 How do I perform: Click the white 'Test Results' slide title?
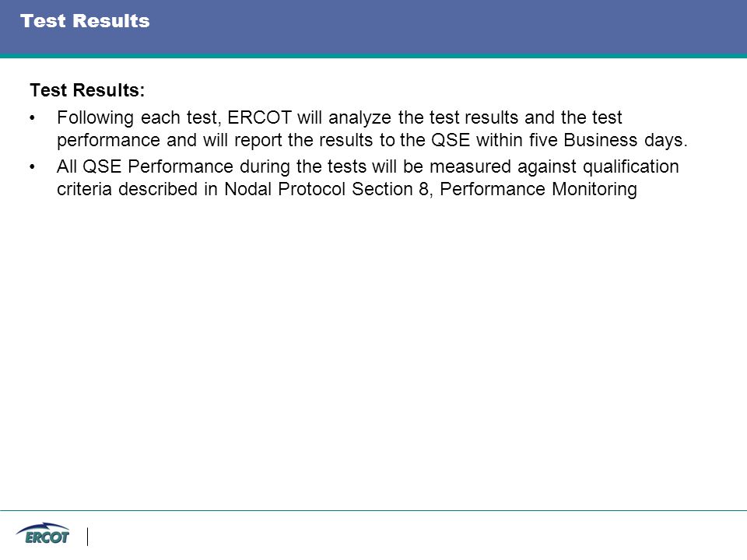click(x=85, y=21)
